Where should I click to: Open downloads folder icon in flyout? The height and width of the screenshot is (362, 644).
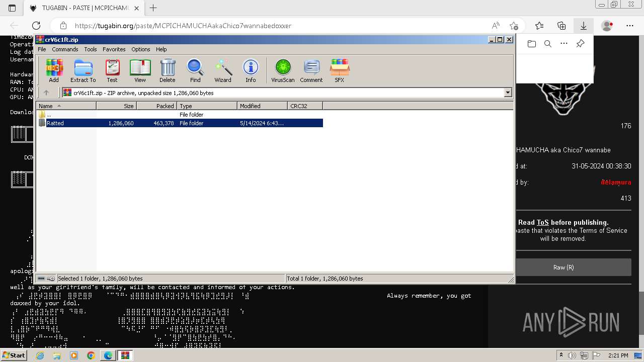click(532, 44)
